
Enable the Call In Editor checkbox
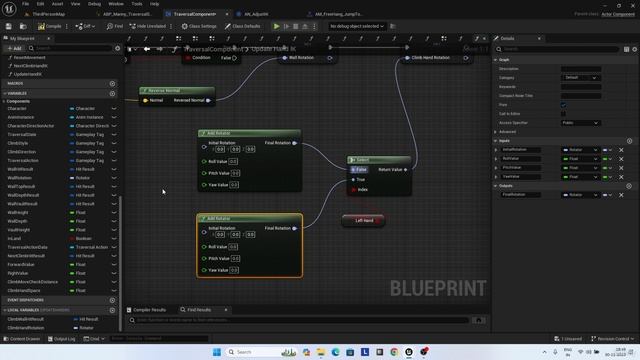pos(563,114)
